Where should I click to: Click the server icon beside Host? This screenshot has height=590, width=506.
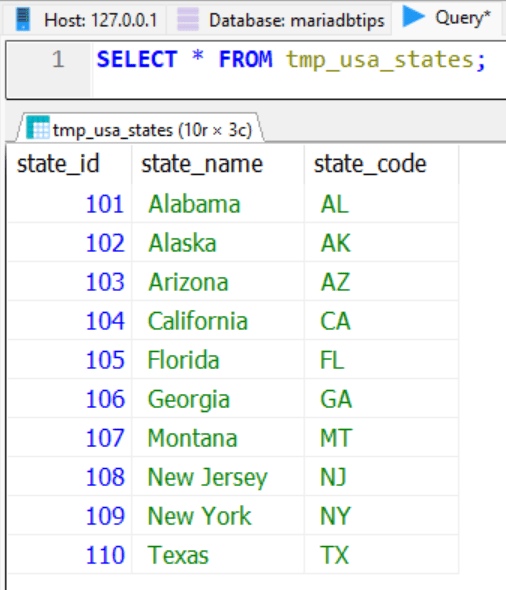pos(23,19)
